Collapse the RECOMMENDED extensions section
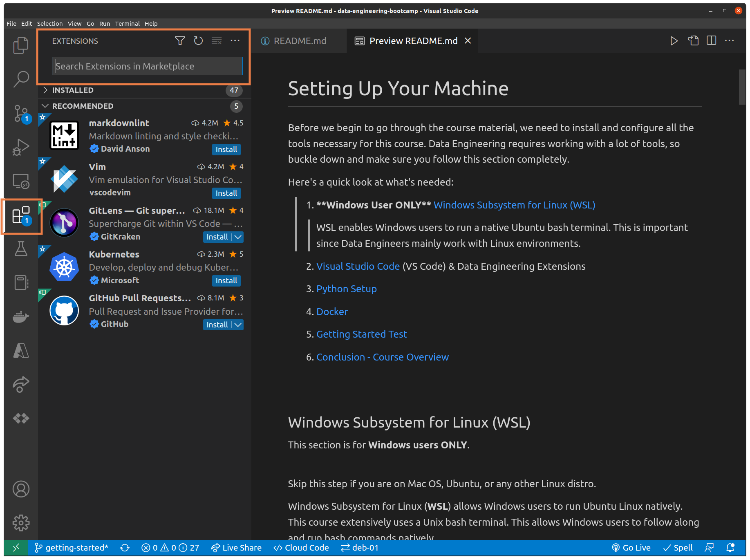Image resolution: width=750 pixels, height=560 pixels. (83, 106)
